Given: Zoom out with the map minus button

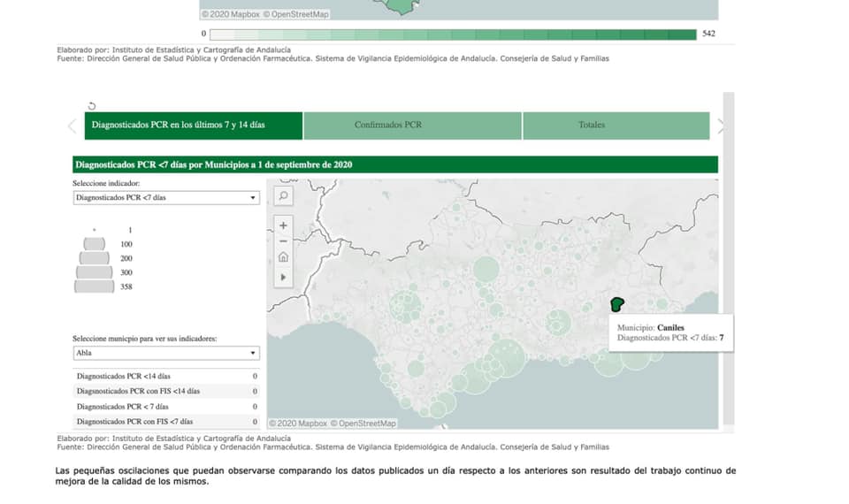Looking at the screenshot, I should (x=283, y=241).
